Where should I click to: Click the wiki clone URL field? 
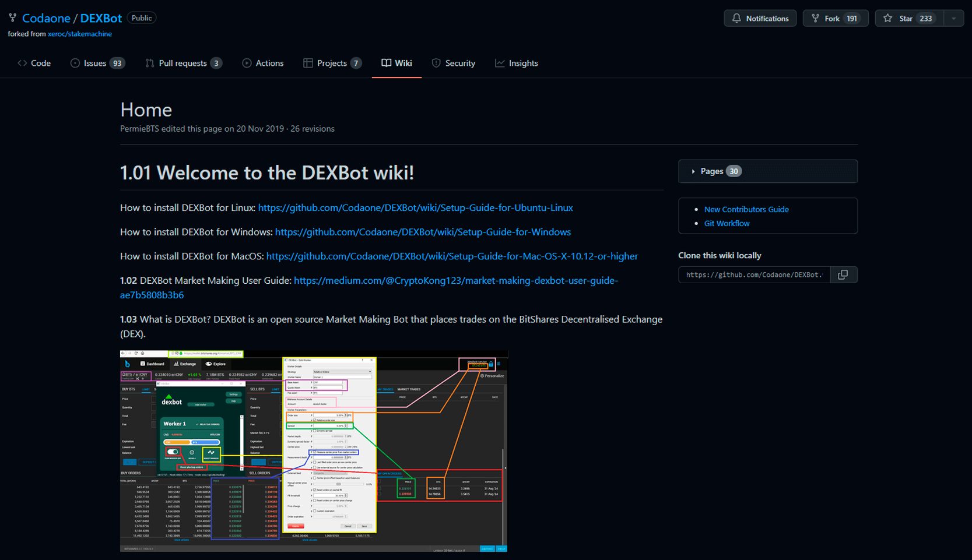(755, 274)
